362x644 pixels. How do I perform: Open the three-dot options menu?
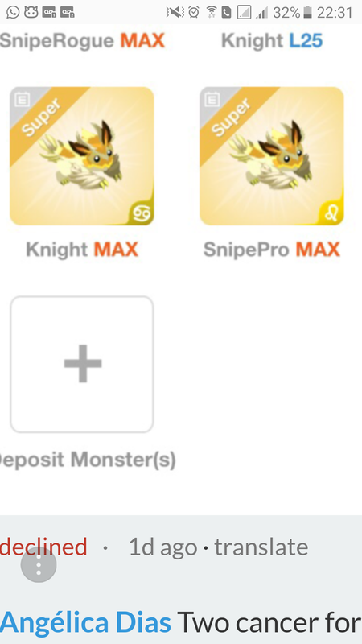tap(39, 565)
